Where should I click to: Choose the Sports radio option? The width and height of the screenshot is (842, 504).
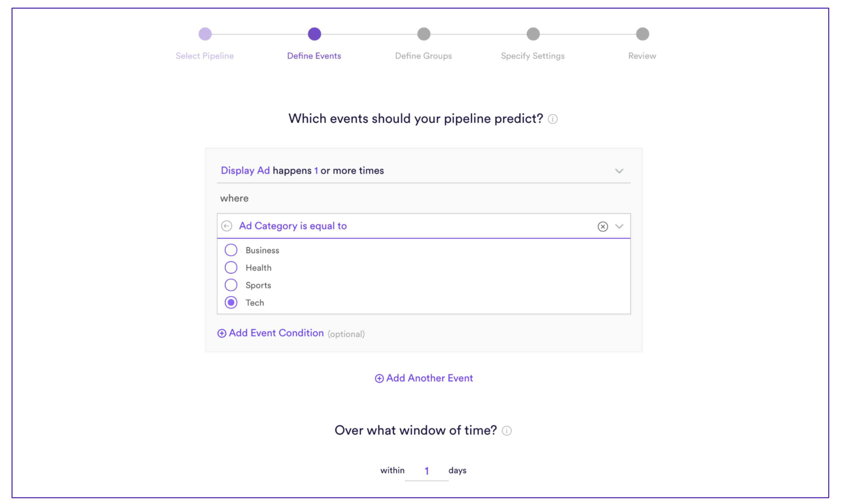[x=231, y=285]
